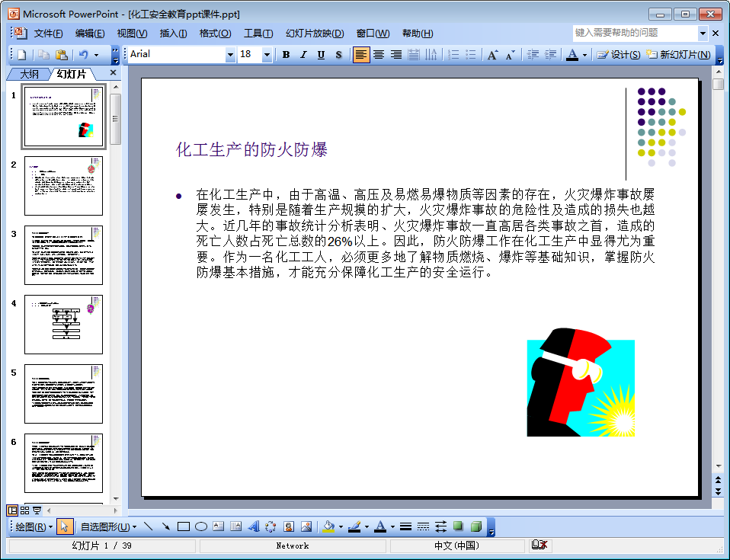The width and height of the screenshot is (730, 560).
Task: Insert a text box from the drawing toolbar
Action: point(219,526)
